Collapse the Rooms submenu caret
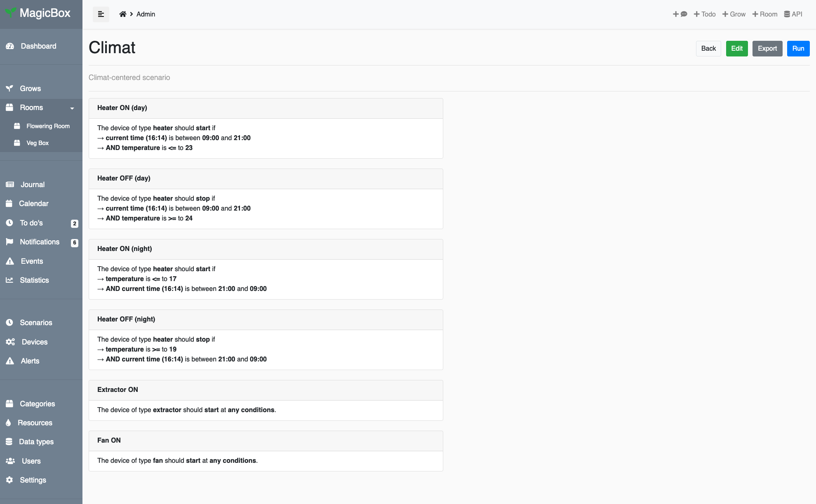The height and width of the screenshot is (504, 816). pyautogui.click(x=72, y=108)
